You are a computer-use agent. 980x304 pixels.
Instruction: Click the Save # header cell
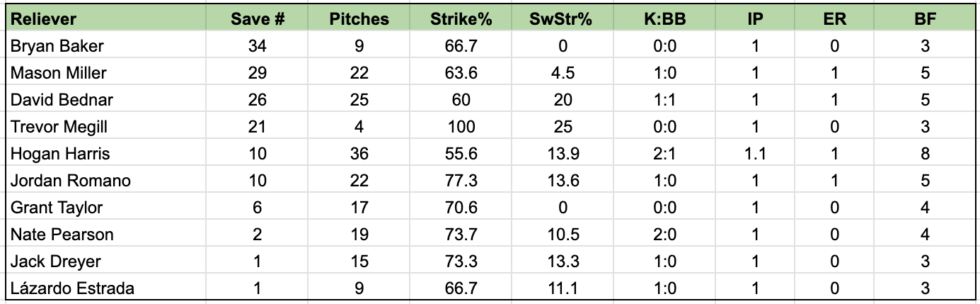click(258, 19)
